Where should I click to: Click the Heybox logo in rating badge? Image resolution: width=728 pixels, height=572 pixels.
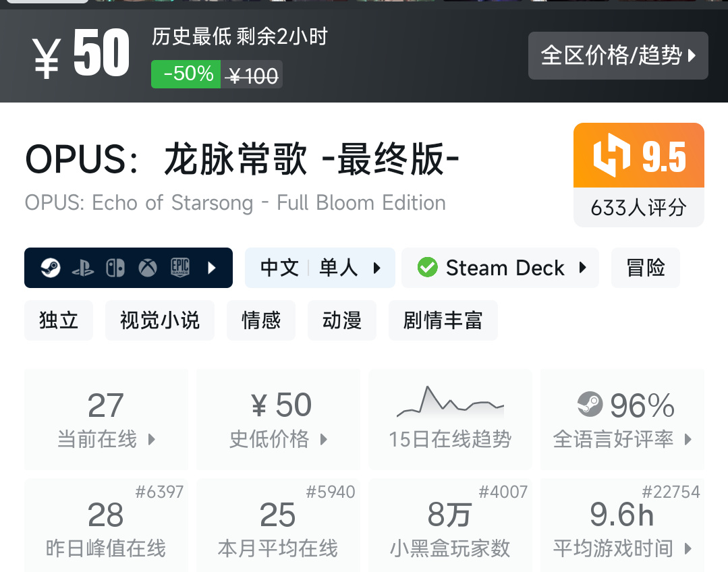pyautogui.click(x=611, y=156)
